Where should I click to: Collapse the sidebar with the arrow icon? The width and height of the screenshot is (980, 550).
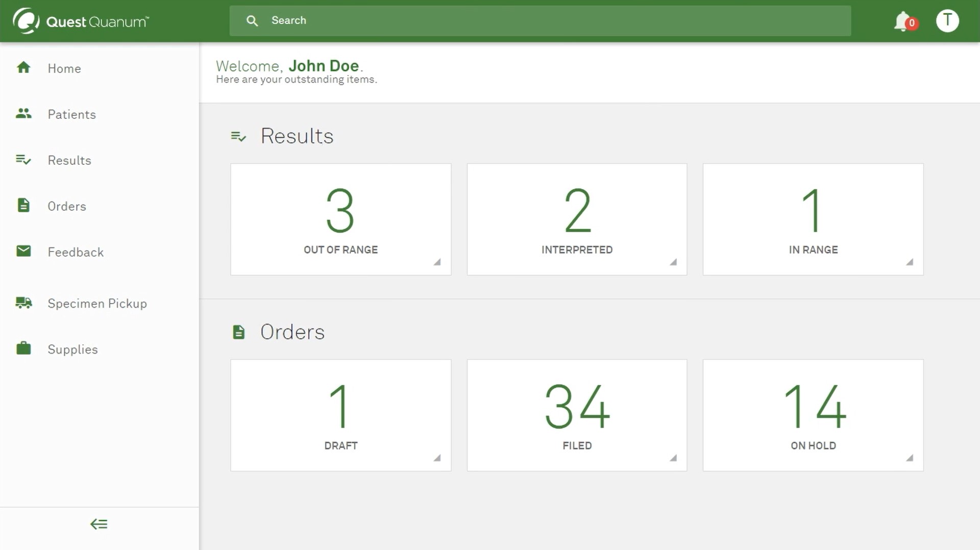[x=99, y=524]
